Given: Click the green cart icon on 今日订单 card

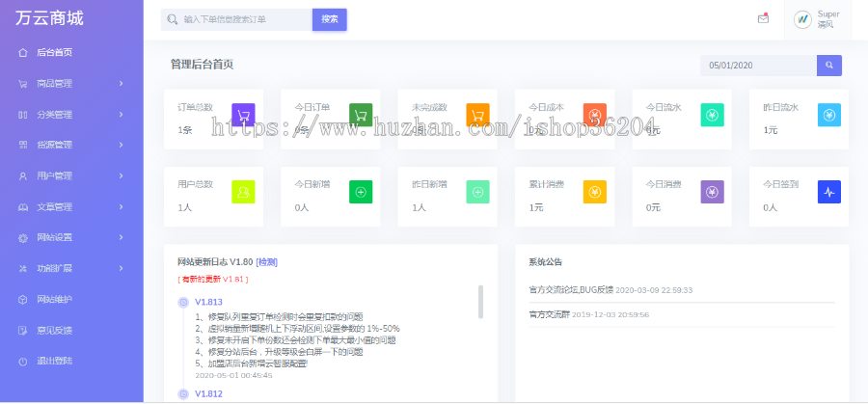Looking at the screenshot, I should click(x=361, y=115).
